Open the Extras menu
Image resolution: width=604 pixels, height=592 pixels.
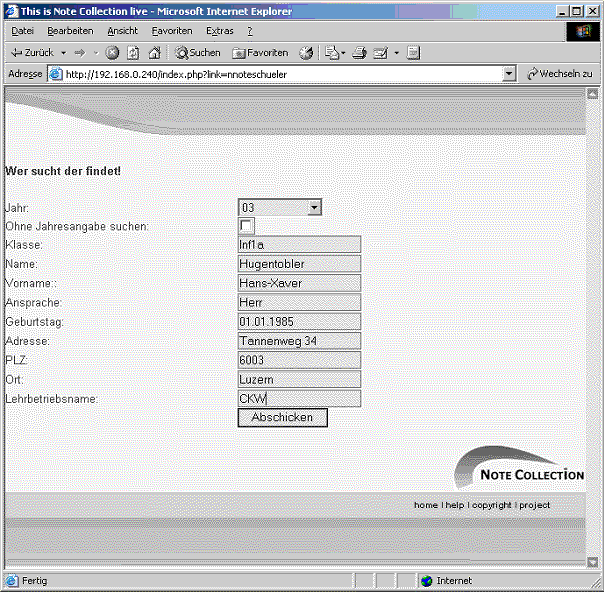point(219,31)
